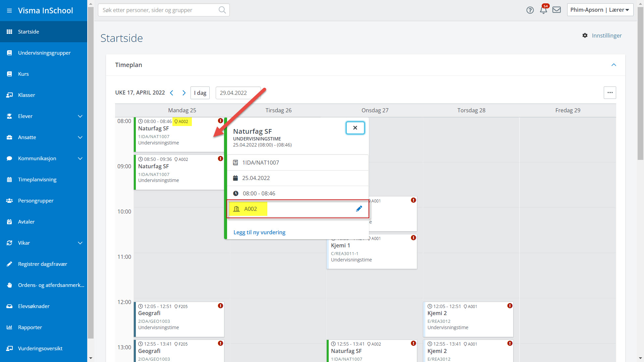Screen dimensions: 644x362
Task: Open the notifications bell icon
Action: tap(543, 10)
